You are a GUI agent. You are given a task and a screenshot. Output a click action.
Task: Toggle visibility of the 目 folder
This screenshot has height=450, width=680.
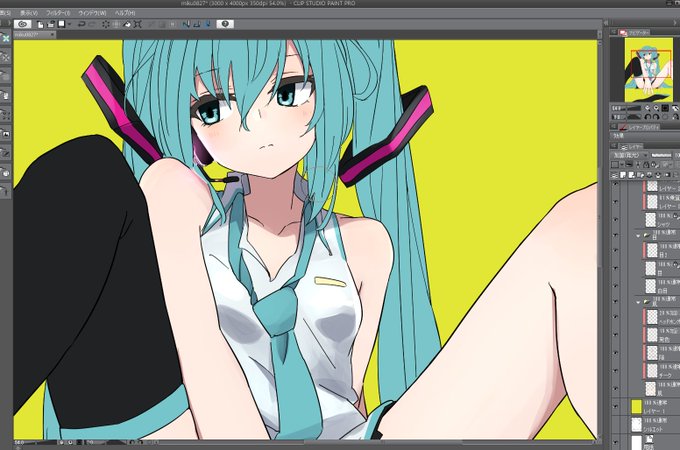(x=615, y=235)
